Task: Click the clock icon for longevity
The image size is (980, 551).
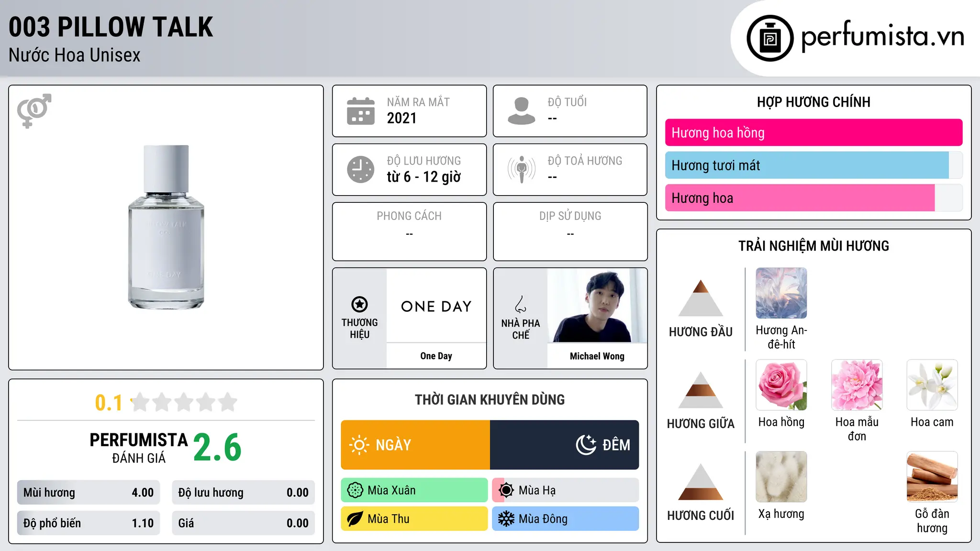Action: (x=361, y=169)
